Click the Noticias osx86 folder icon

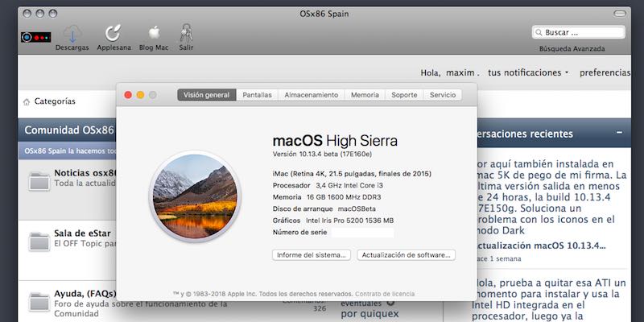39,180
